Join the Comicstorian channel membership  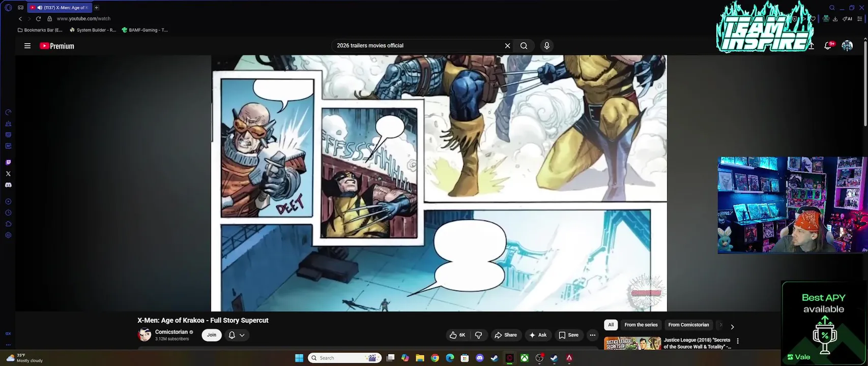point(212,335)
